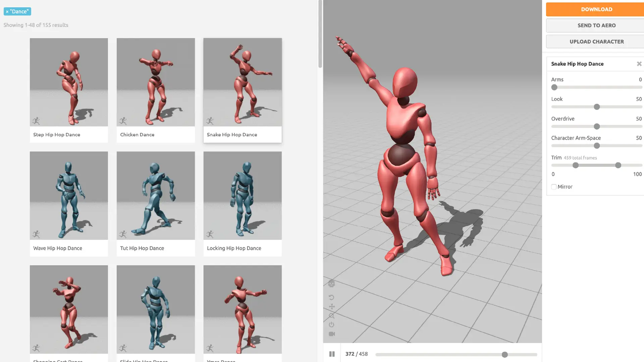The image size is (644, 362).
Task: Click running-man icon on Chicken Dance thumbnail
Action: 123,121
